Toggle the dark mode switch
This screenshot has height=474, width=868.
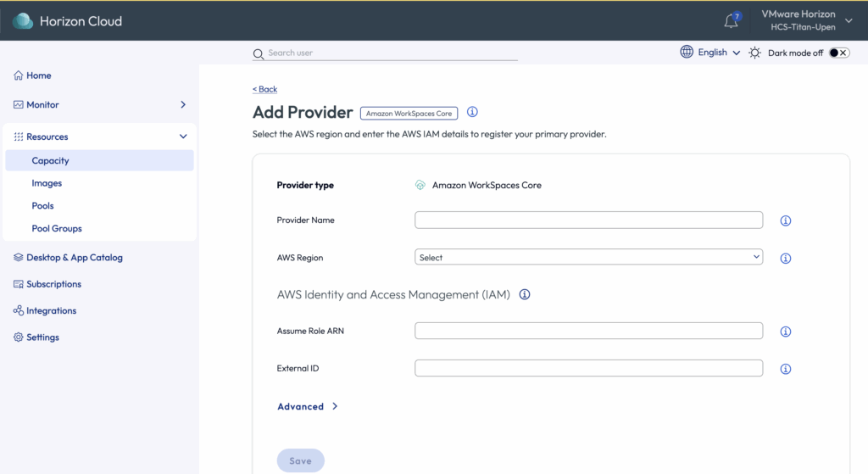[x=838, y=53]
